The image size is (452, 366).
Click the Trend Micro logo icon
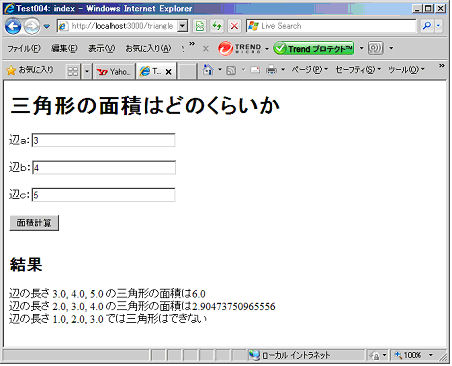pyautogui.click(x=225, y=49)
